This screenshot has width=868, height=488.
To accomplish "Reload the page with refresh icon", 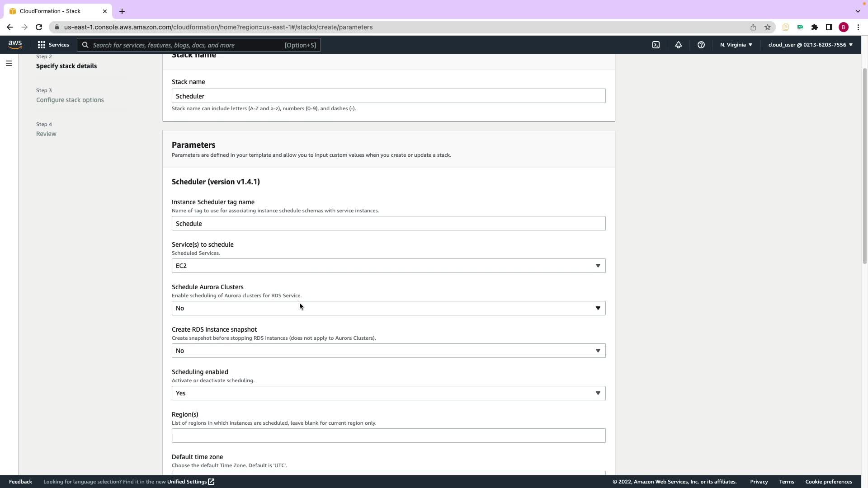I will click(x=39, y=27).
